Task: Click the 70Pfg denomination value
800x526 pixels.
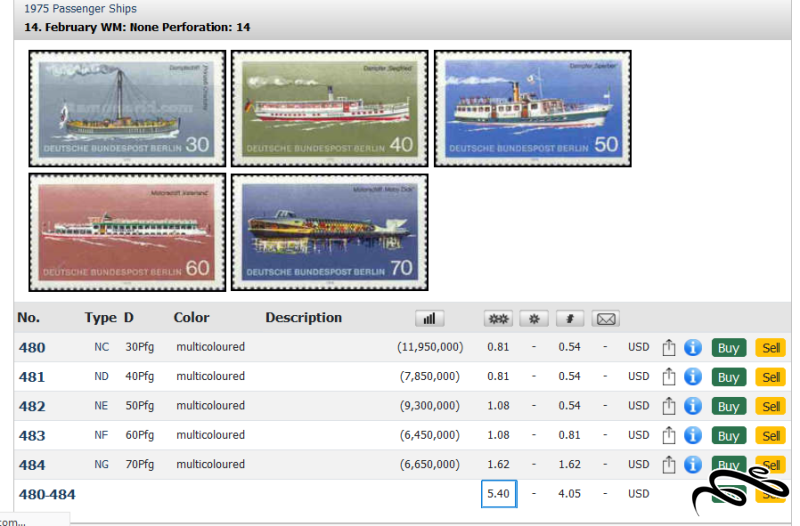Action: tap(140, 465)
